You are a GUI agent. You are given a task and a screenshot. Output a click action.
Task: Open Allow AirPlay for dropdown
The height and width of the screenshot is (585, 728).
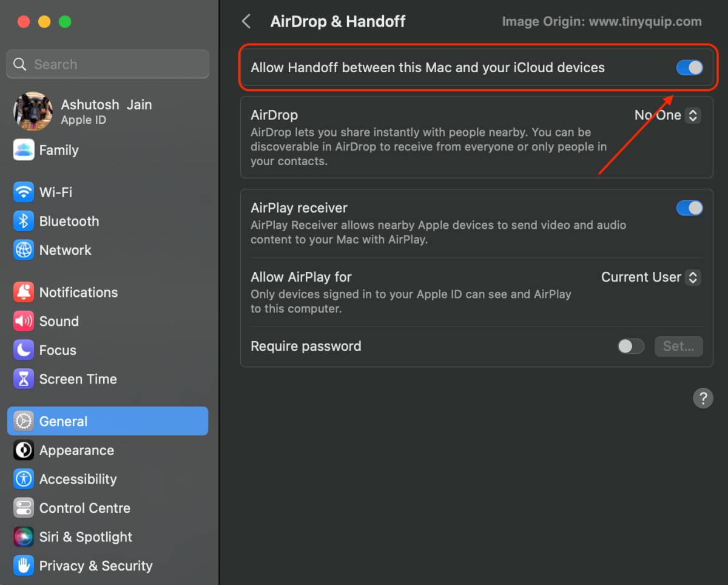point(650,277)
